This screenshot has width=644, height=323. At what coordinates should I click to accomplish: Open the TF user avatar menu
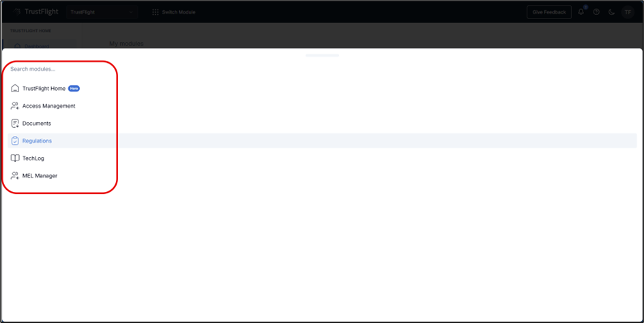[x=628, y=12]
